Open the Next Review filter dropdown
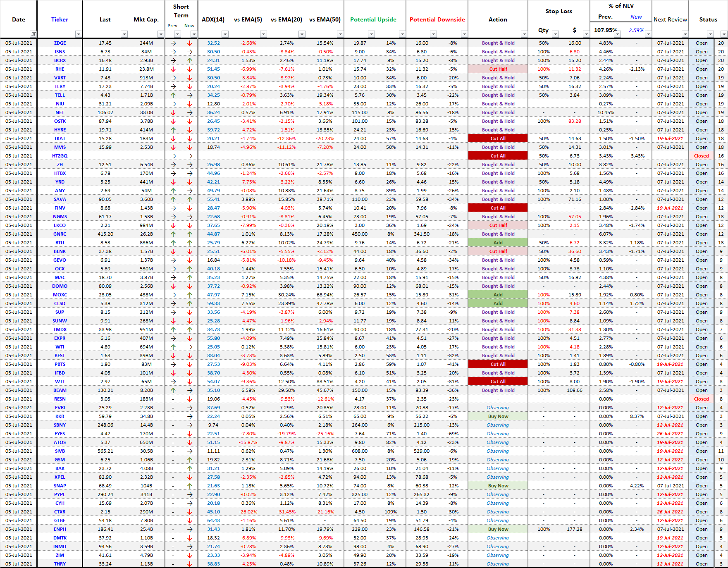Screen dimensions: 728x568 coord(685,34)
